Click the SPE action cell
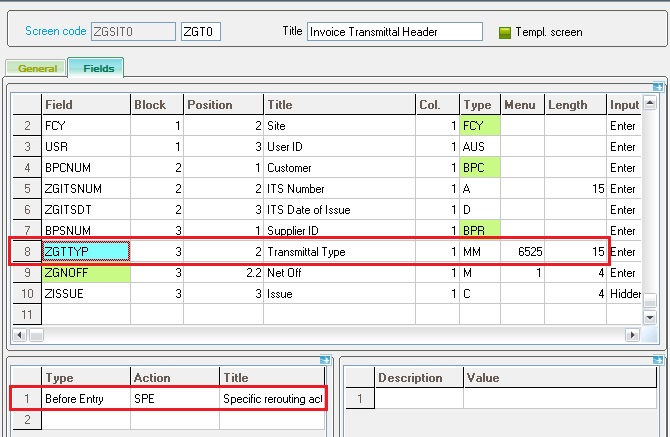The image size is (670, 437). (175, 399)
